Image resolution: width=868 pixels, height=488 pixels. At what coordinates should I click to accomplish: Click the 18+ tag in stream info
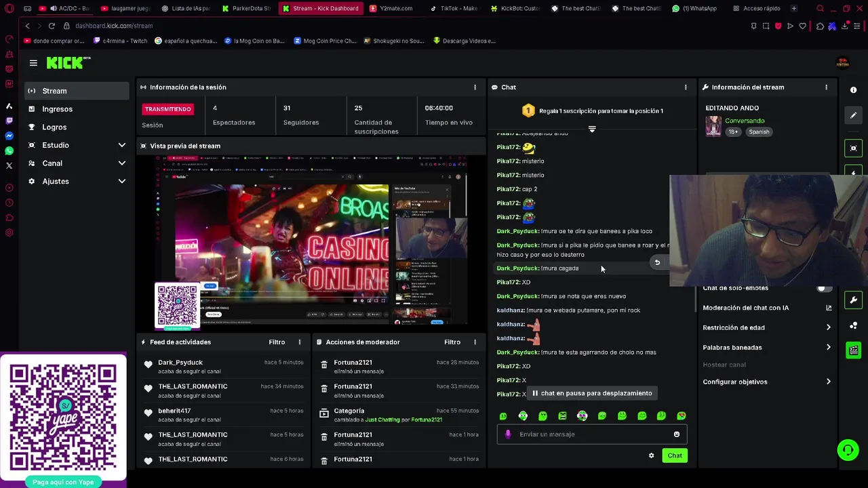coord(734,132)
